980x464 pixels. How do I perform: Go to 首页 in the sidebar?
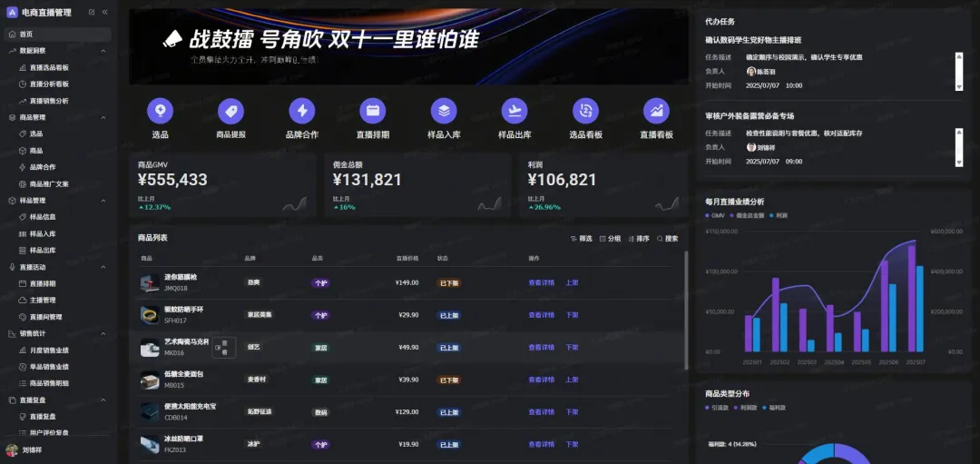click(57, 35)
